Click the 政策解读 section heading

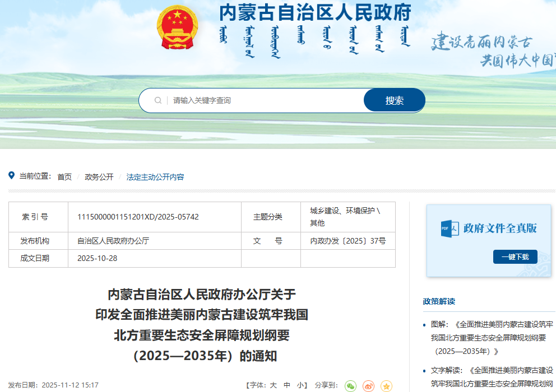439,301
